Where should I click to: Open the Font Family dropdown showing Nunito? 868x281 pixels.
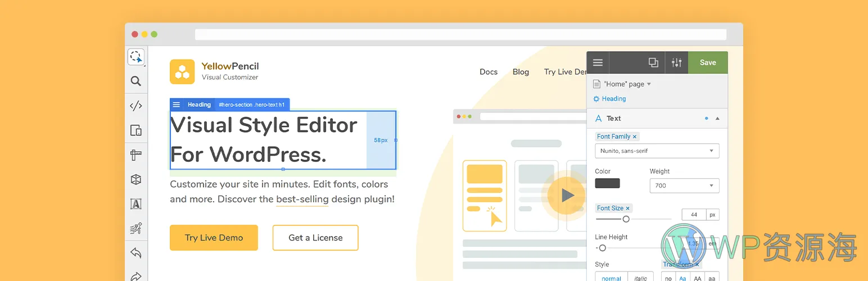(657, 151)
